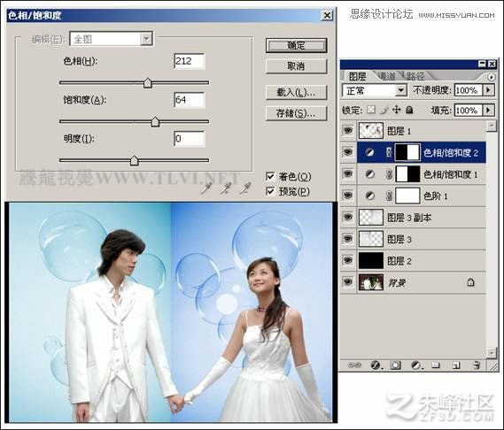The width and height of the screenshot is (504, 430).
Task: Toggle the 预览 preview checkbox
Action: [x=270, y=191]
